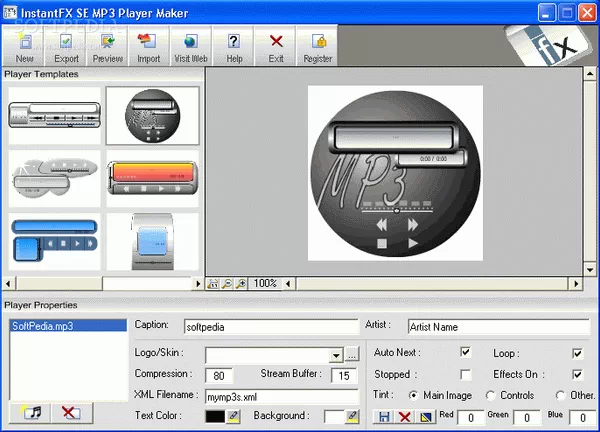
Task: Select the Controls tint radio button
Action: click(489, 395)
